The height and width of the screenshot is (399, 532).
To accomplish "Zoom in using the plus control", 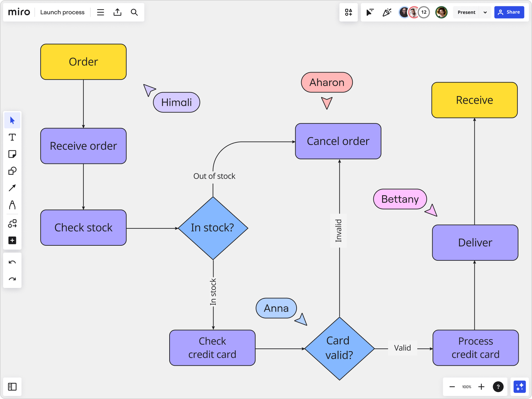I will tap(481, 387).
